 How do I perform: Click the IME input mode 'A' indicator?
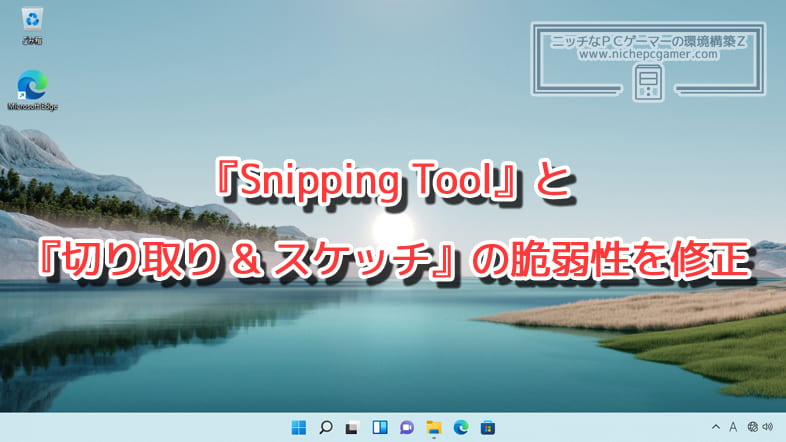733,427
